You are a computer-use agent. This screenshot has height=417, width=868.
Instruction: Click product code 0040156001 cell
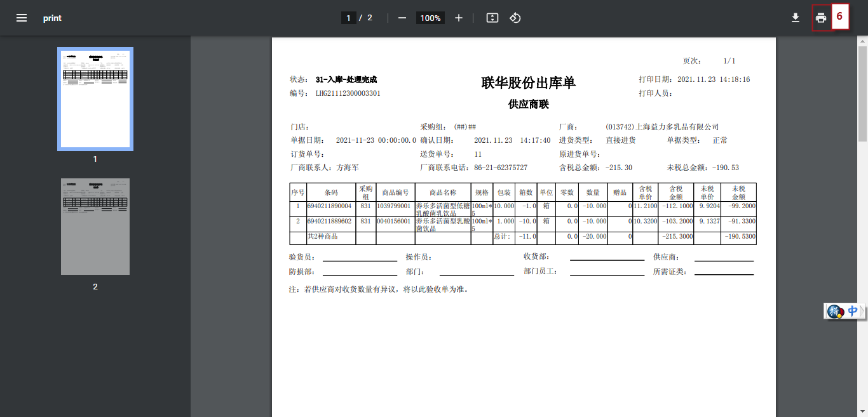(x=395, y=224)
